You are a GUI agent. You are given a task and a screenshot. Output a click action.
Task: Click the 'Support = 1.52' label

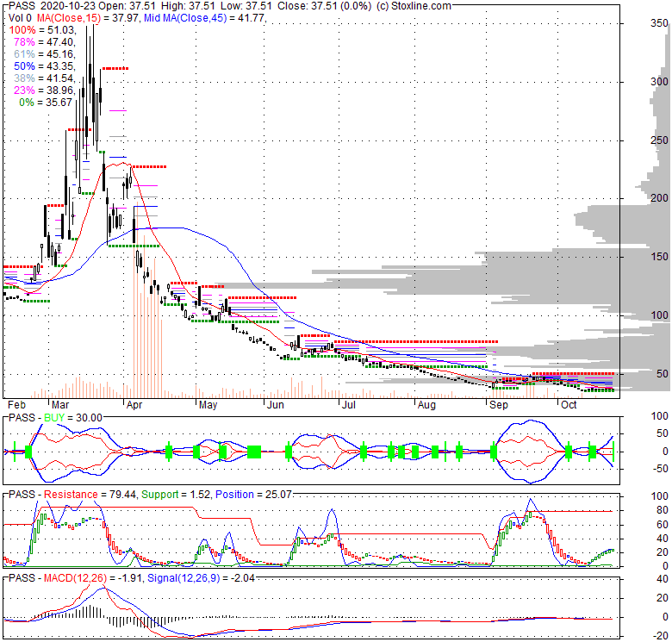[x=175, y=494]
